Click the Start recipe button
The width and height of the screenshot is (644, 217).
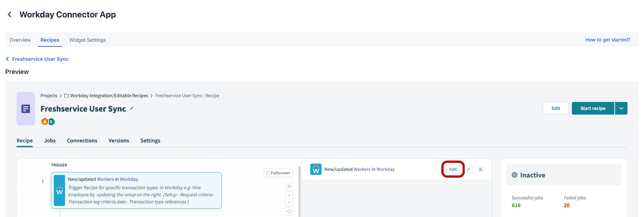pyautogui.click(x=593, y=108)
